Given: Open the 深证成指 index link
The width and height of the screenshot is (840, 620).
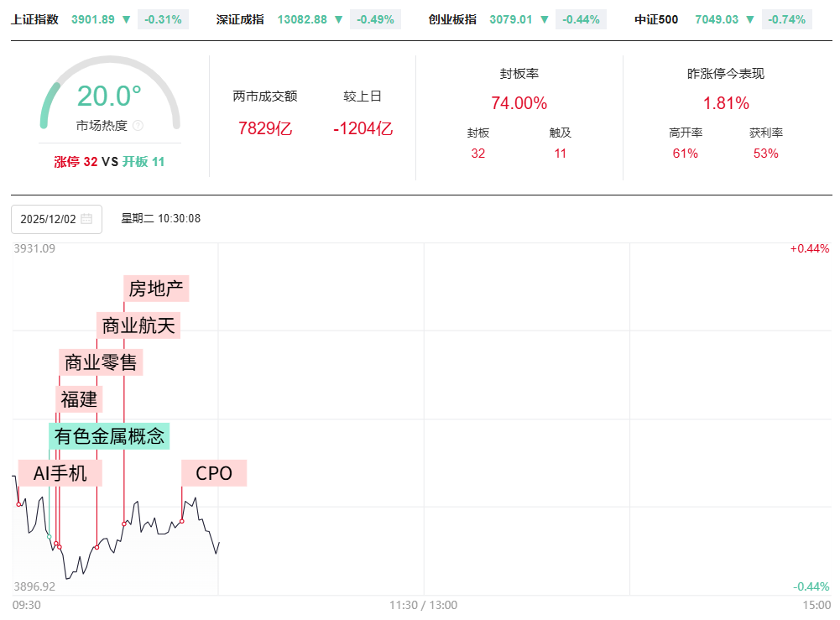Looking at the screenshot, I should 240,19.
